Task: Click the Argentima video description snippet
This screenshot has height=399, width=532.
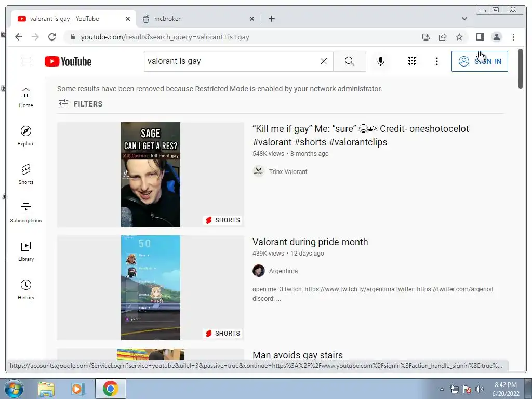Action: click(x=373, y=294)
